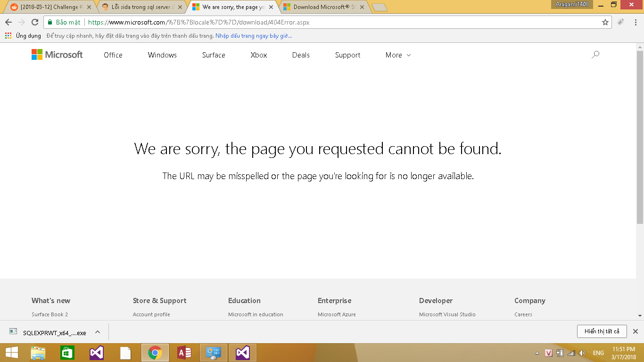Open Microsoft in education footer link
The height and width of the screenshot is (362, 644).
coord(256,314)
